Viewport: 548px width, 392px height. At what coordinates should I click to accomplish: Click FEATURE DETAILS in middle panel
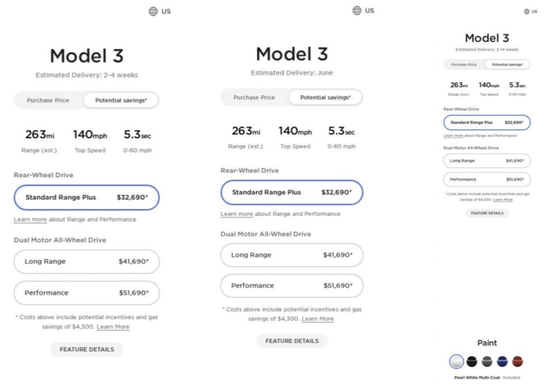click(292, 341)
